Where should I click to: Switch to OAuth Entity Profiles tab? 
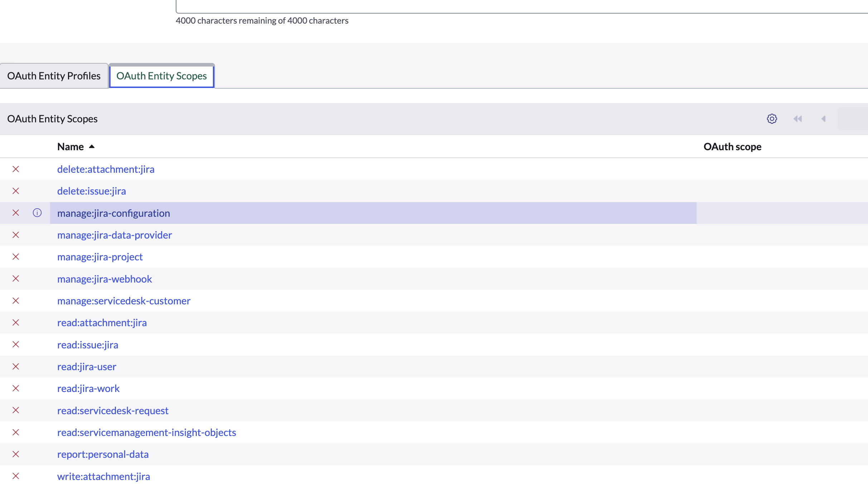(54, 76)
